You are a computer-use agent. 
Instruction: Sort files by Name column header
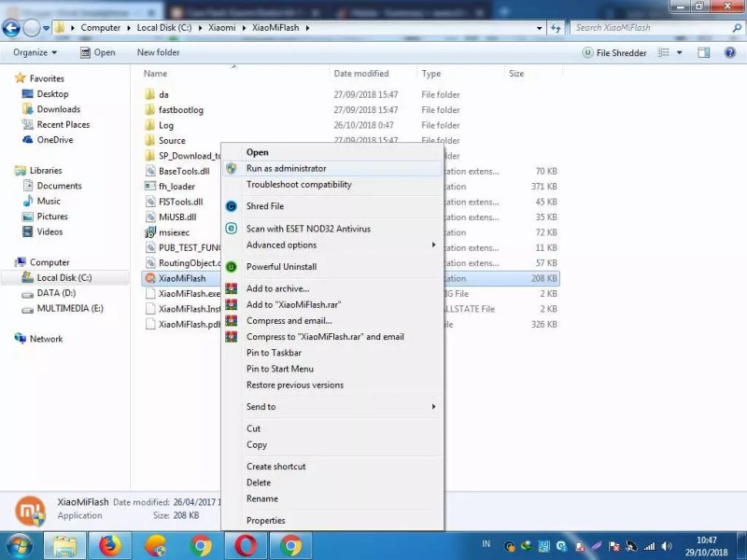point(155,74)
